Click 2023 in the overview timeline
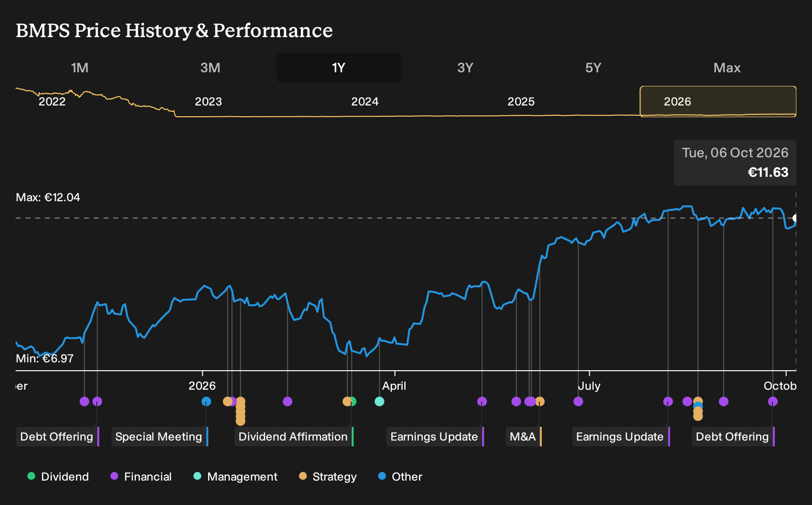This screenshot has height=505, width=812. [209, 102]
